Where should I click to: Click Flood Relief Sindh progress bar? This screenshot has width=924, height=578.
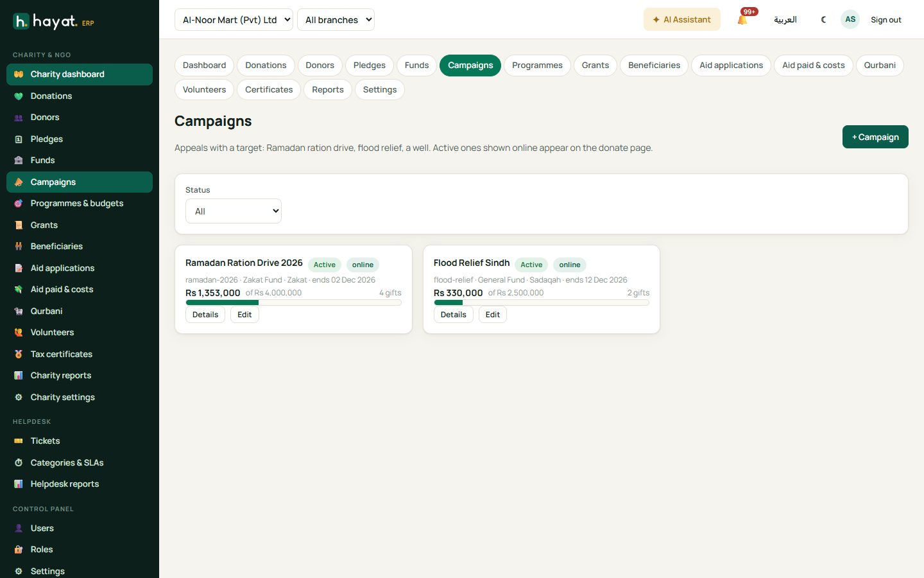coord(542,302)
